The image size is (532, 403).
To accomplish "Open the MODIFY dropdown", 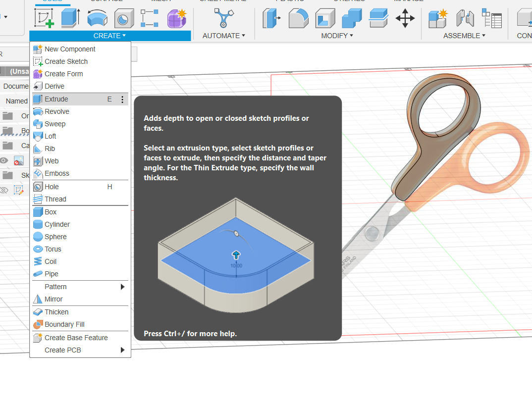I will (337, 36).
